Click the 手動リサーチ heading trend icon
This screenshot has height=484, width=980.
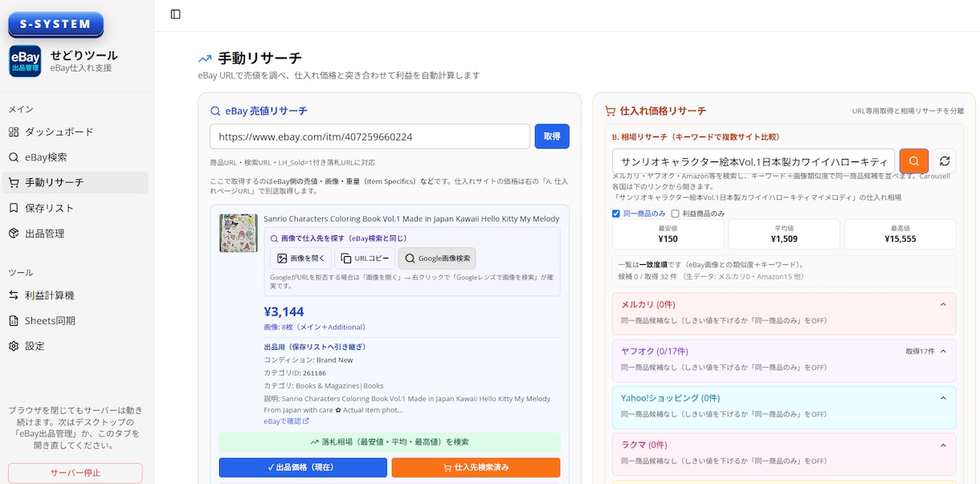pos(205,59)
